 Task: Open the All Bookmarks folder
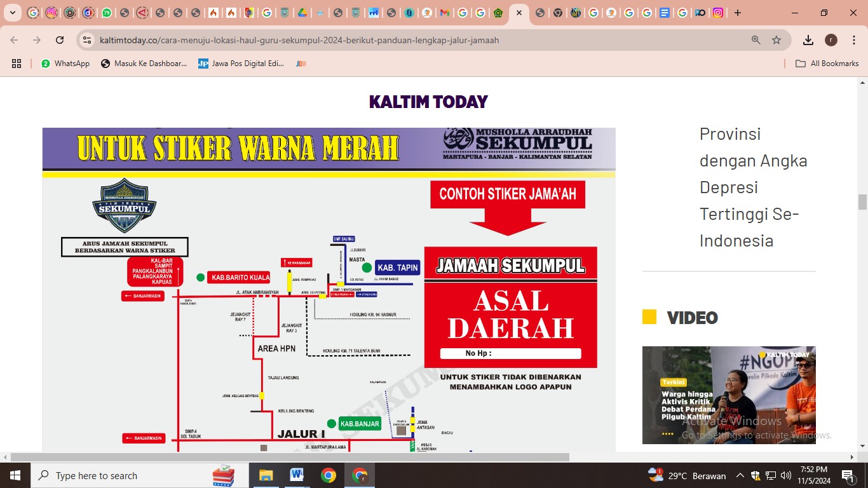click(x=827, y=64)
